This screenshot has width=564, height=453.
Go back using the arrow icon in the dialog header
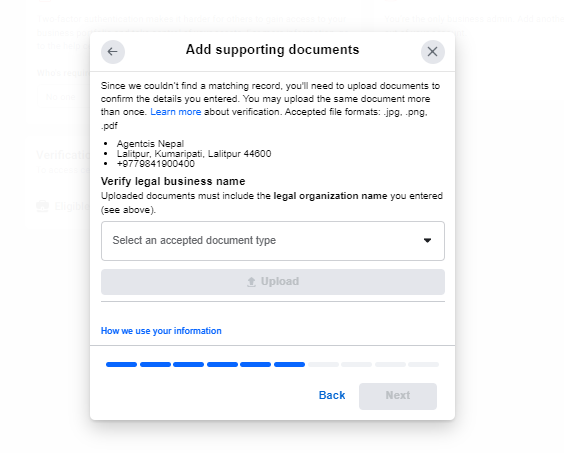click(x=113, y=52)
